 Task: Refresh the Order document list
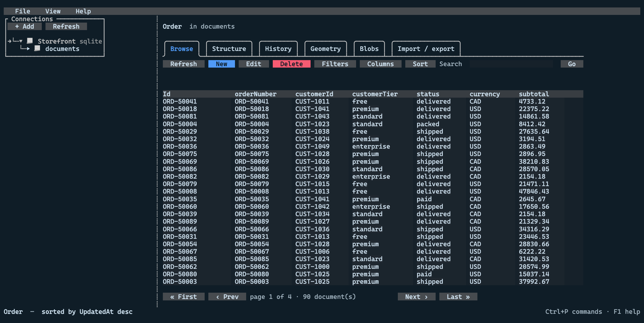184,64
